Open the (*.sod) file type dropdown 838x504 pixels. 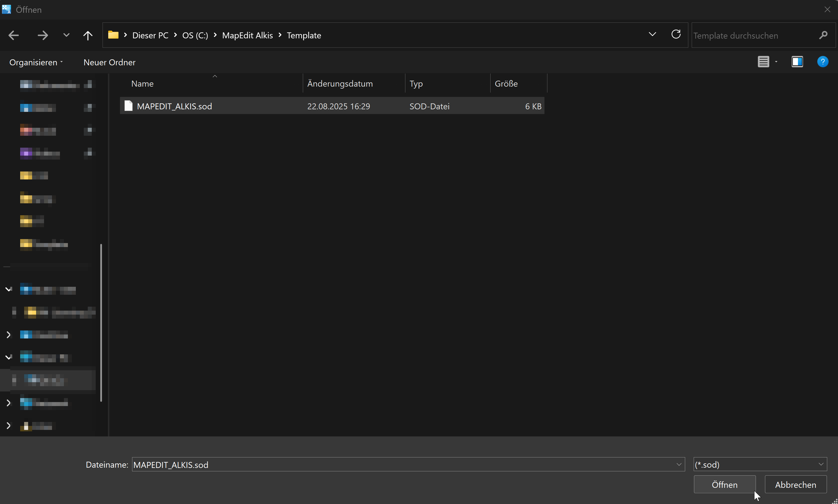[760, 464]
